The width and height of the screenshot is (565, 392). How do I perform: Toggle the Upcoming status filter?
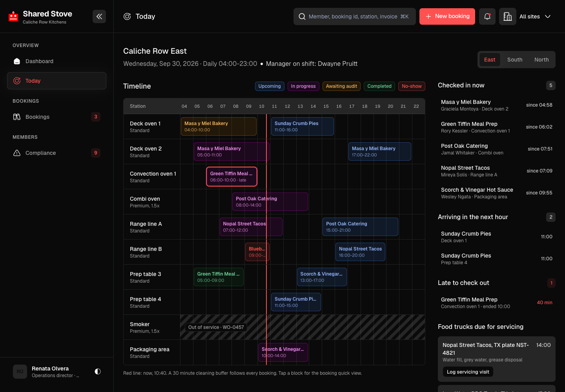point(270,86)
